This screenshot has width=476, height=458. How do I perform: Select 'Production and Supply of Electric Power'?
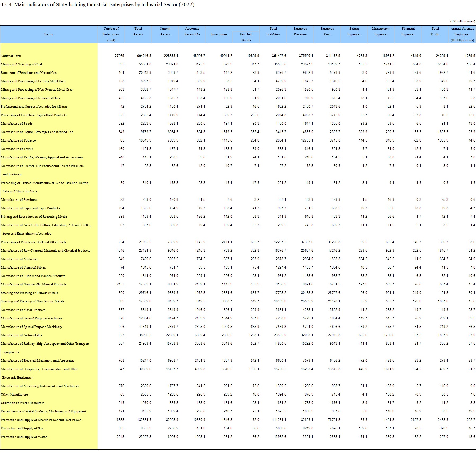click(41, 420)
